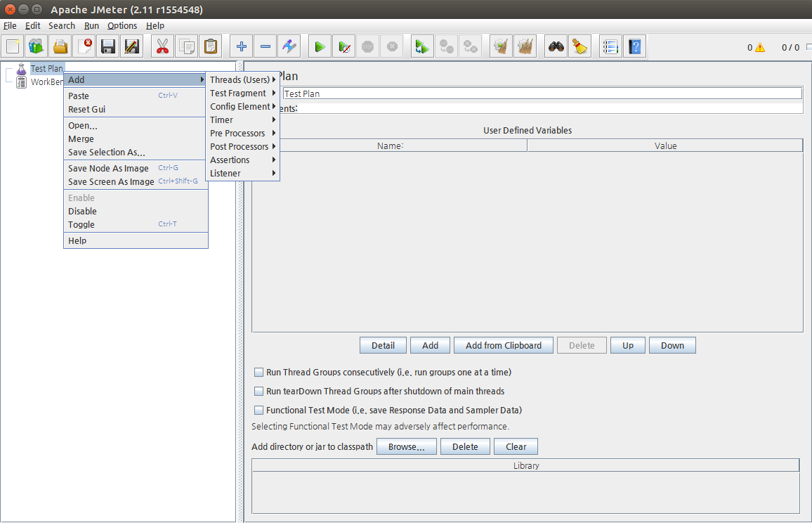This screenshot has width=812, height=523.
Task: Choose Reset Gui from context menu
Action: tap(135, 110)
